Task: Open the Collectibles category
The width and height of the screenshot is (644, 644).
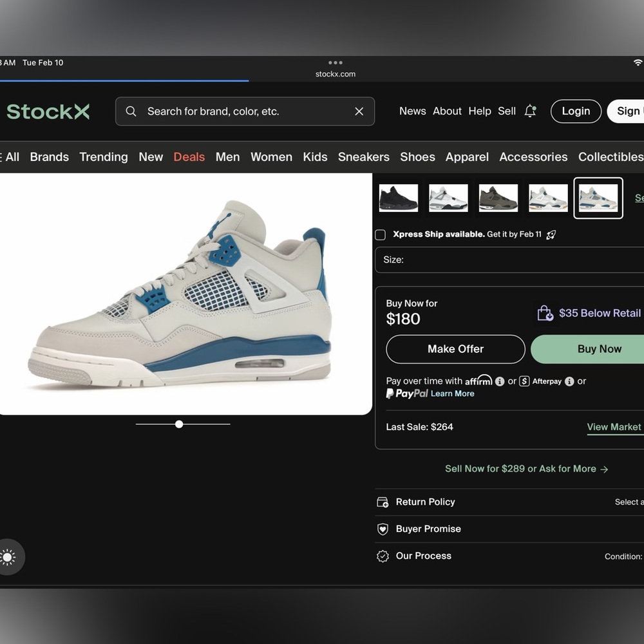Action: pos(611,157)
